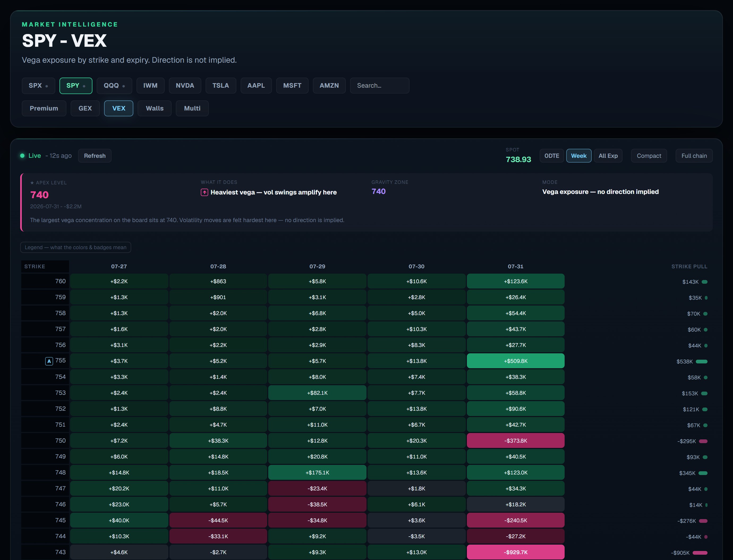Switch to the QQQ ticker
Image resolution: width=733 pixels, height=560 pixels.
(114, 86)
